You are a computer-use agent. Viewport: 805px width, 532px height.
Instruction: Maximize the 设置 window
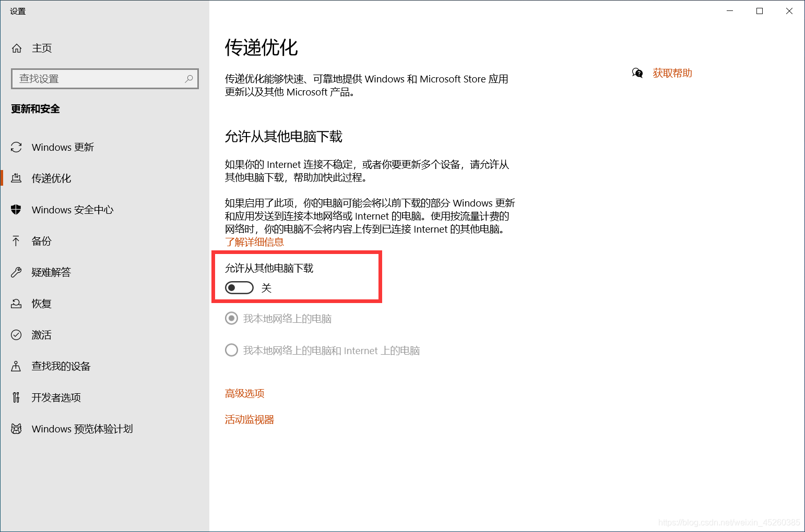tap(760, 11)
